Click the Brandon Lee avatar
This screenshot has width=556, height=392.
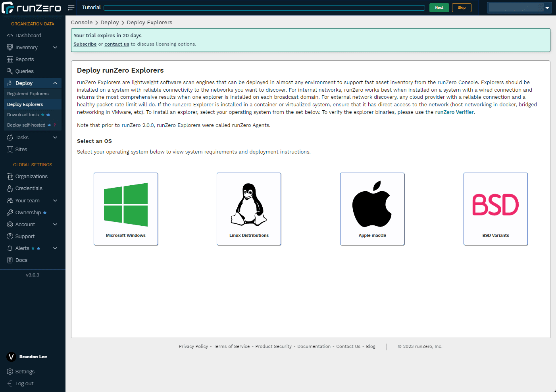point(11,357)
